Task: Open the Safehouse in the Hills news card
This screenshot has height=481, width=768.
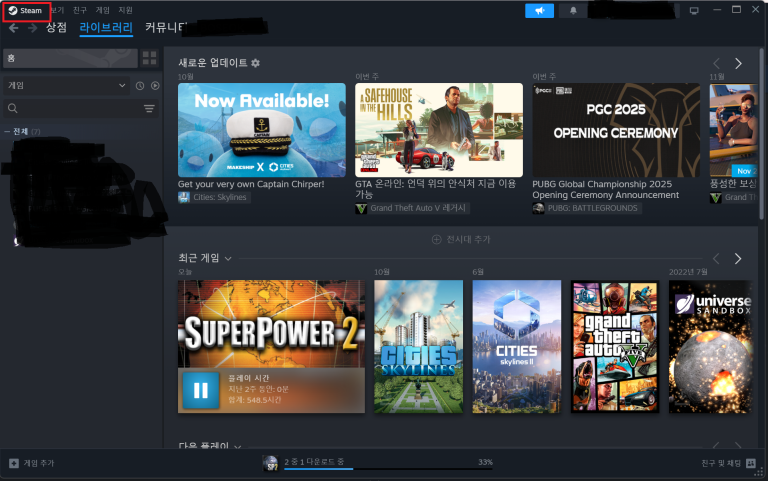Action: [x=439, y=130]
